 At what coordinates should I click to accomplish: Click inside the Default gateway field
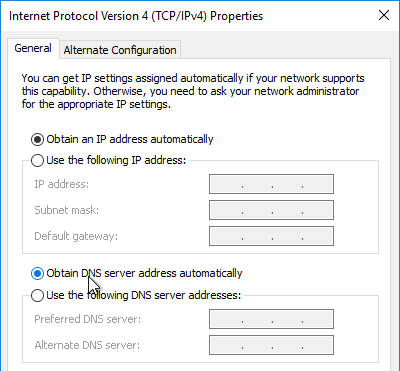pos(271,236)
